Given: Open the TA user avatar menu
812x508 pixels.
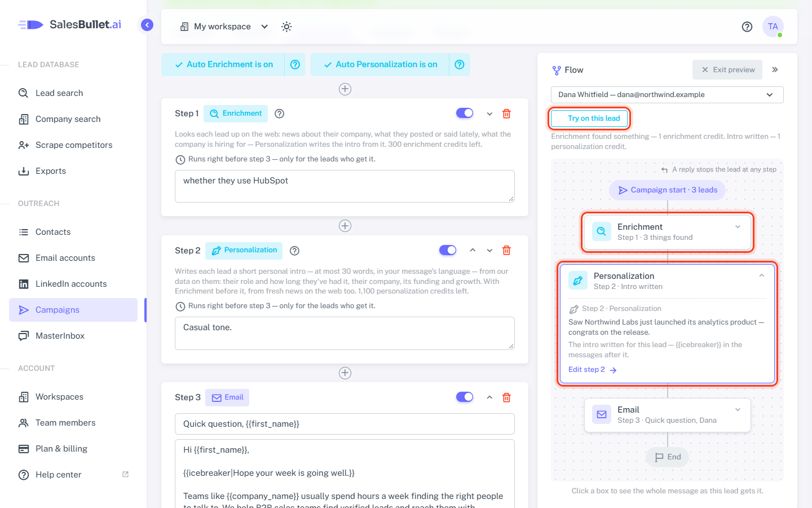Looking at the screenshot, I should (x=773, y=27).
